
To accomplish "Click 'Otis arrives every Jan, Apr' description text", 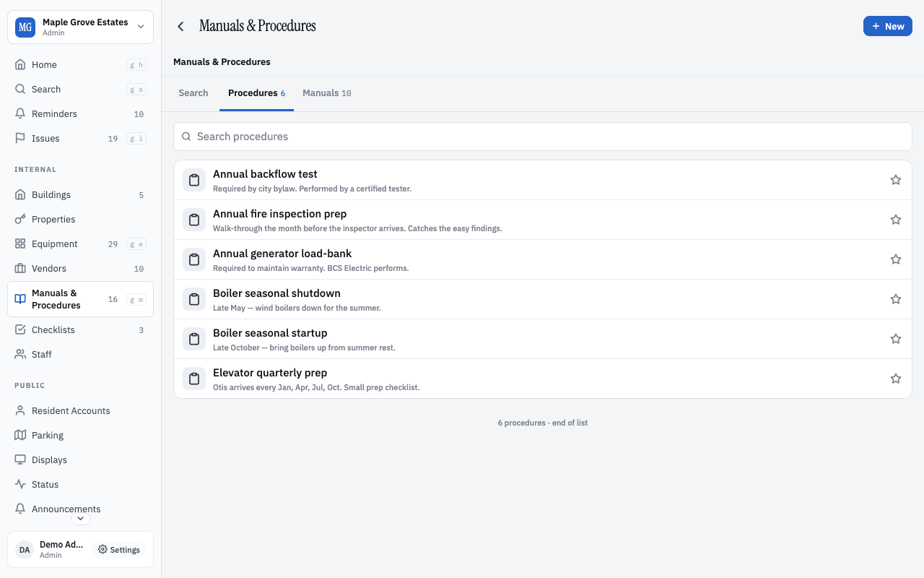I will (316, 387).
